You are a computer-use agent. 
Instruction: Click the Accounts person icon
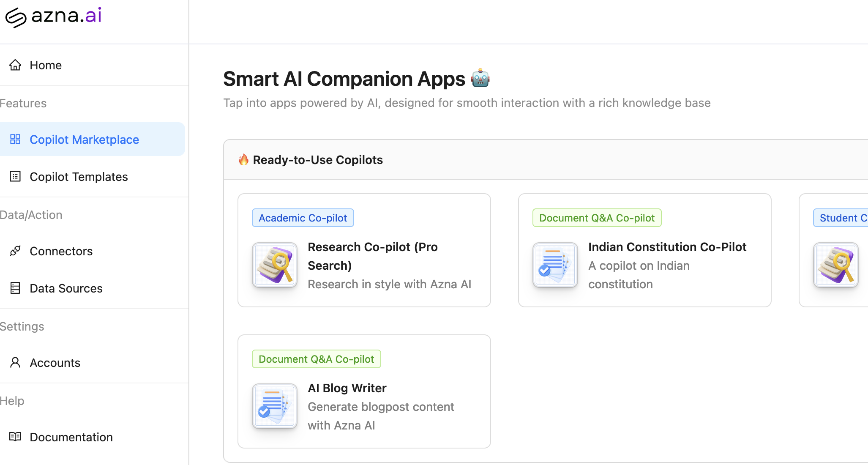(15, 363)
